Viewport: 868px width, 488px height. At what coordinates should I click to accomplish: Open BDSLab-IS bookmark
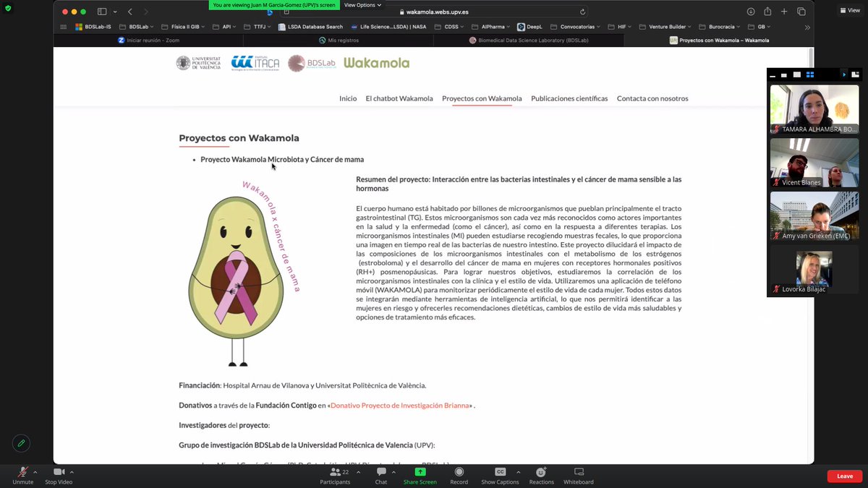[x=93, y=27]
